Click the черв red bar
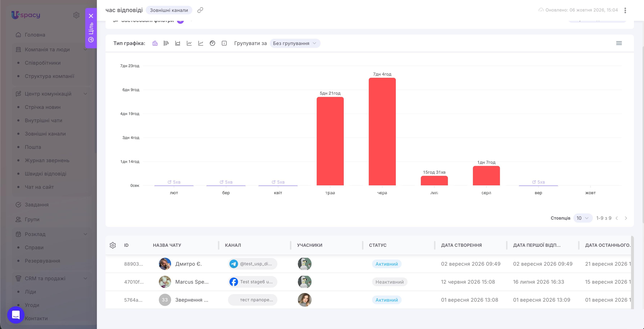The image size is (644, 329). pyautogui.click(x=382, y=132)
